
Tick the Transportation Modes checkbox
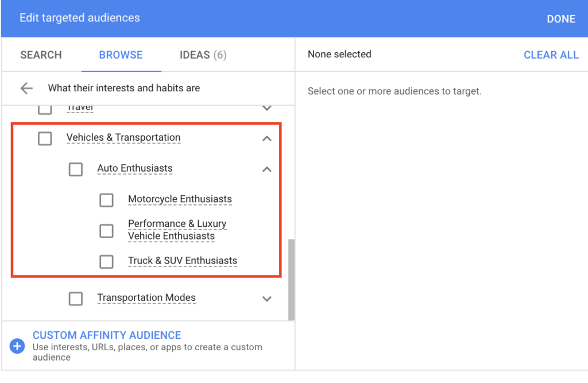coord(76,299)
